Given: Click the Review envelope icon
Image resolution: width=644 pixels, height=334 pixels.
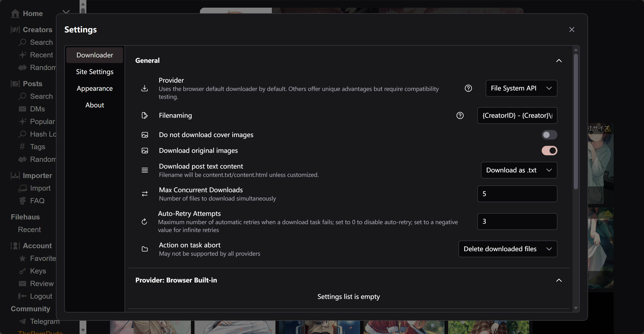Looking at the screenshot, I should point(22,283).
